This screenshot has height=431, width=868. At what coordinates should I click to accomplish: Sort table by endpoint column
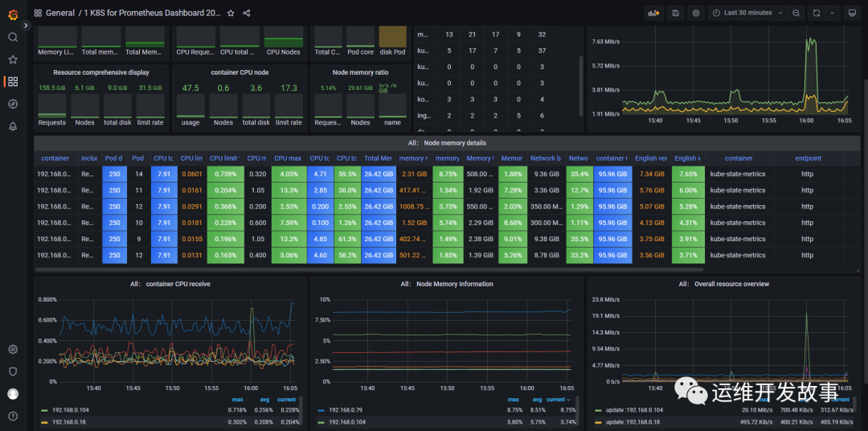click(809, 158)
